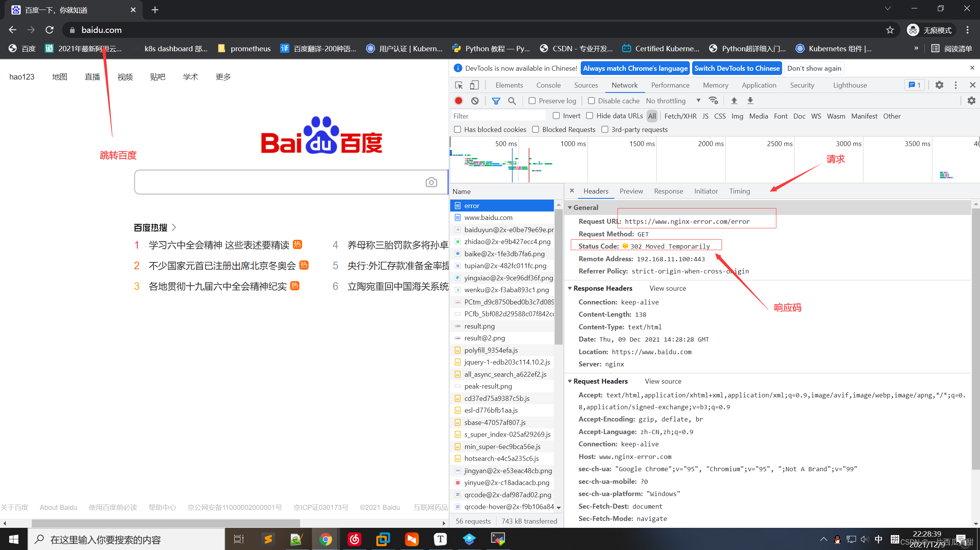Filter requests by Fetch/XHR type
Viewport: 980px width, 550px height.
click(680, 116)
